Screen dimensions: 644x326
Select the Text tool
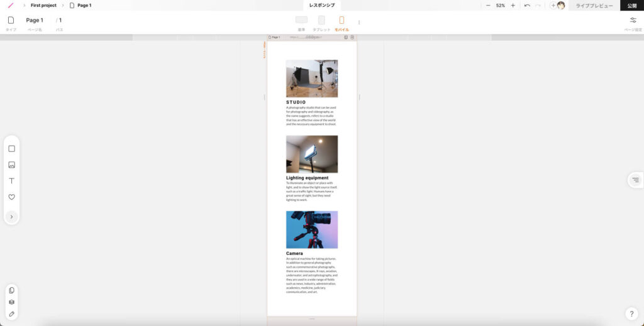[x=11, y=181]
